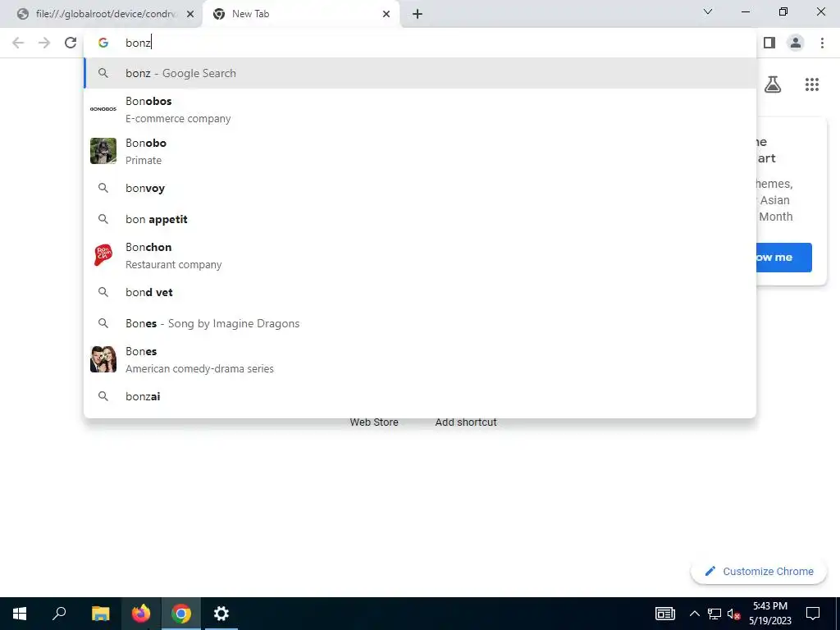Image resolution: width=840 pixels, height=630 pixels.
Task: Select the New Tab tab
Action: point(301,14)
